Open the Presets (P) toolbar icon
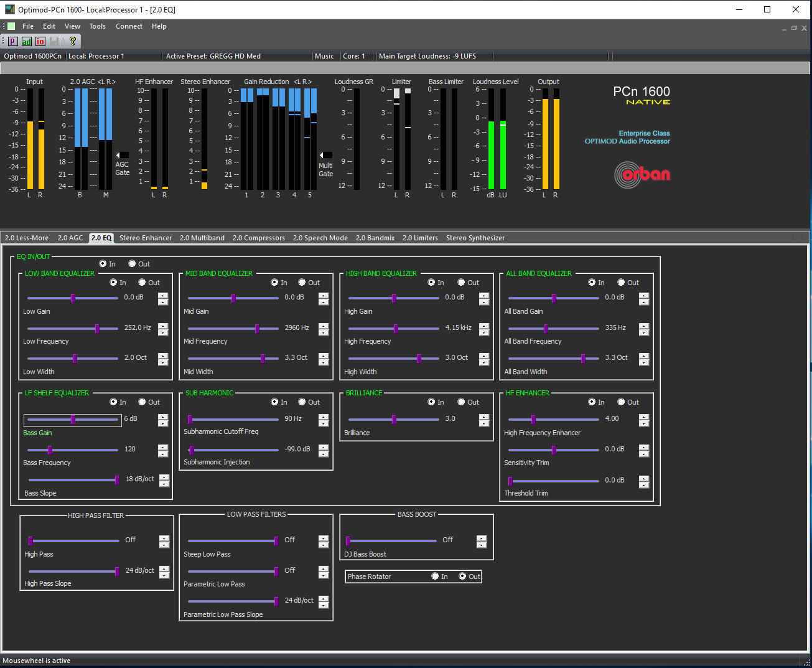812x668 pixels. [12, 41]
